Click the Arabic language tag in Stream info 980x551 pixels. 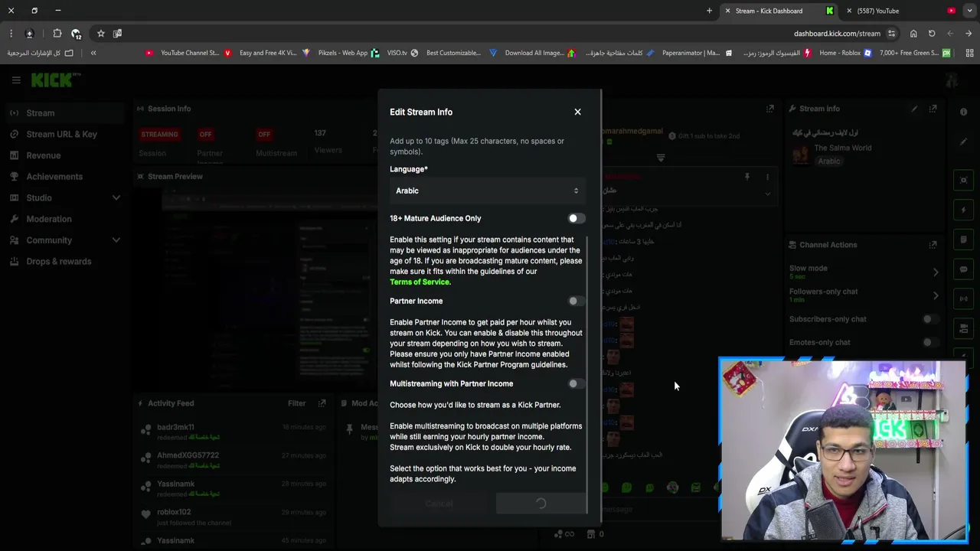click(829, 161)
